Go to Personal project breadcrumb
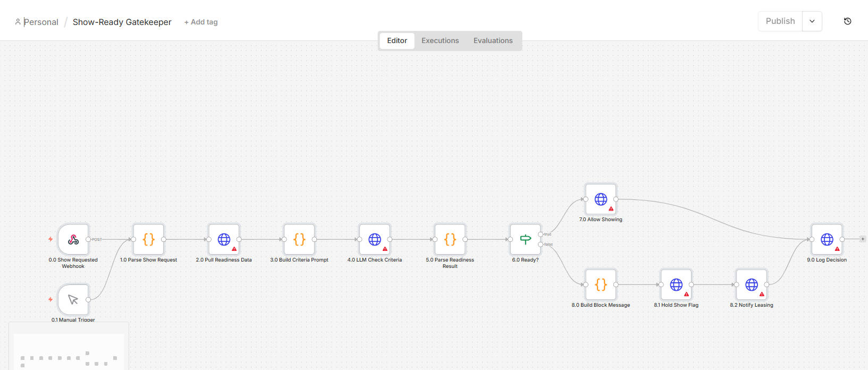Screen dimensions: 868x370 pyautogui.click(x=41, y=22)
